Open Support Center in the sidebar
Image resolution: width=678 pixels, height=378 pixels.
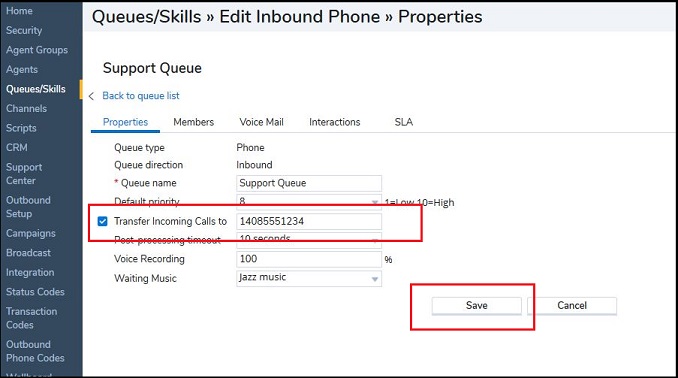coord(24,174)
